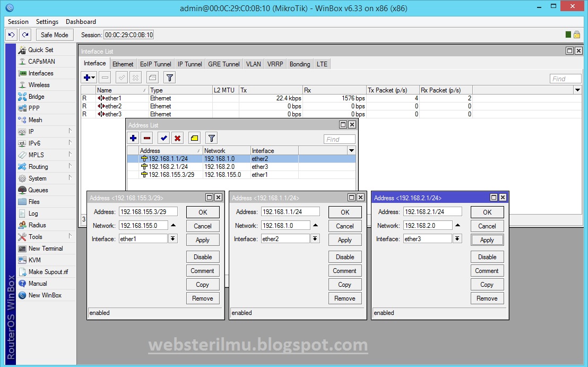Click Address field 192.168.1.1/24
The width and height of the screenshot is (588, 367).
[x=290, y=211]
